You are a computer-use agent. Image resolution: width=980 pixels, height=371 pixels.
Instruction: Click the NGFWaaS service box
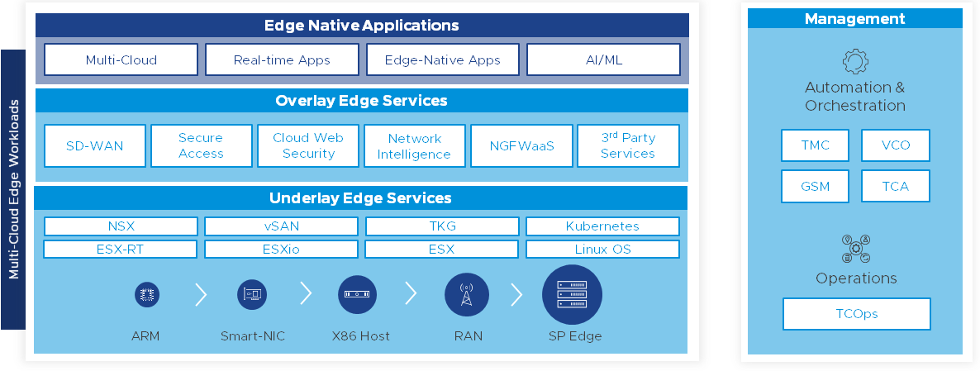pyautogui.click(x=522, y=145)
